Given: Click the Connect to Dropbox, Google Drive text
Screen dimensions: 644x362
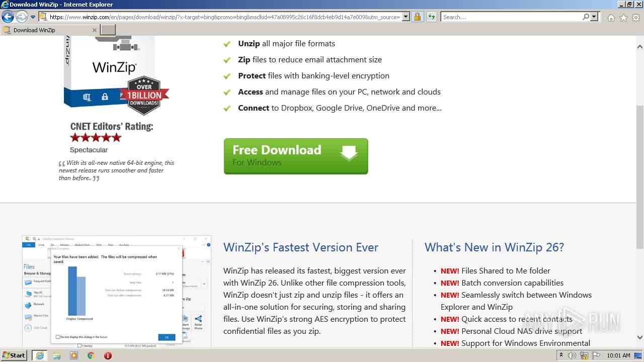Looking at the screenshot, I should pyautogui.click(x=340, y=108).
